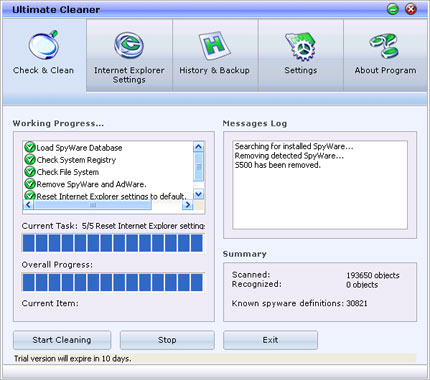Click green checkmark beside Check File System
Screen dimensions: 430x380
click(30, 171)
